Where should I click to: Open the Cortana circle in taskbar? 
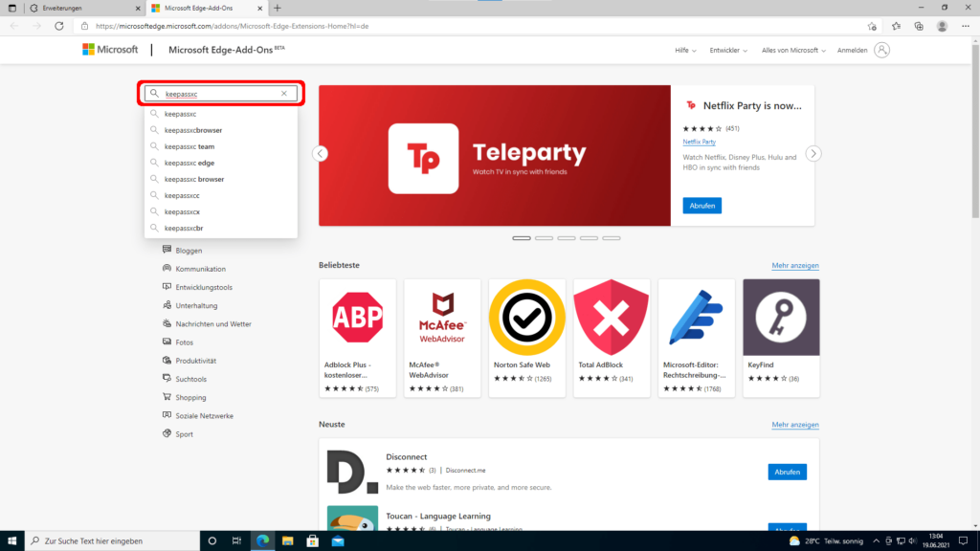pos(212,541)
